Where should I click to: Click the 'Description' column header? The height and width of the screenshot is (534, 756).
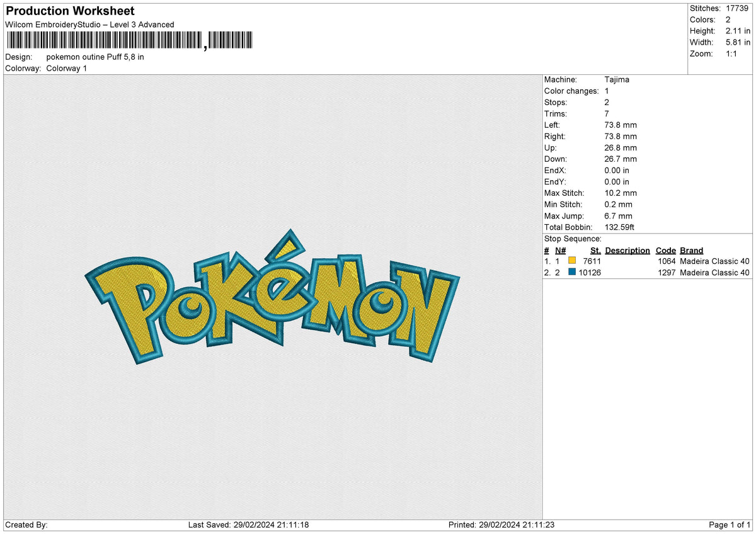pyautogui.click(x=627, y=250)
